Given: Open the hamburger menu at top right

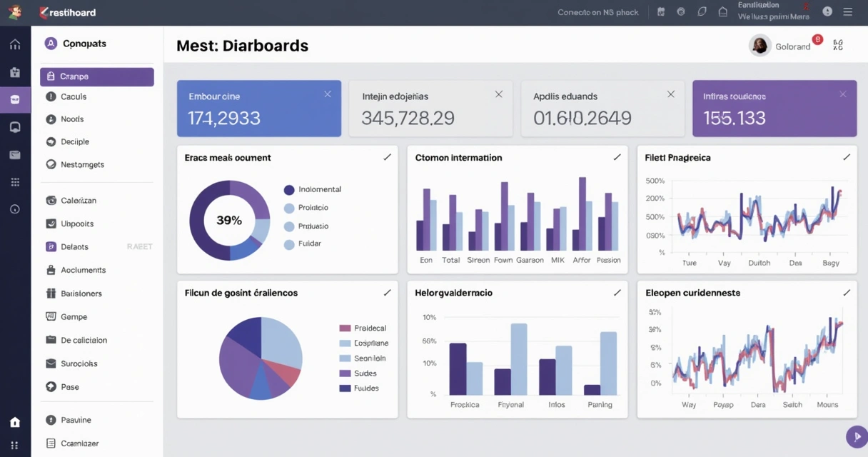Looking at the screenshot, I should 847,11.
